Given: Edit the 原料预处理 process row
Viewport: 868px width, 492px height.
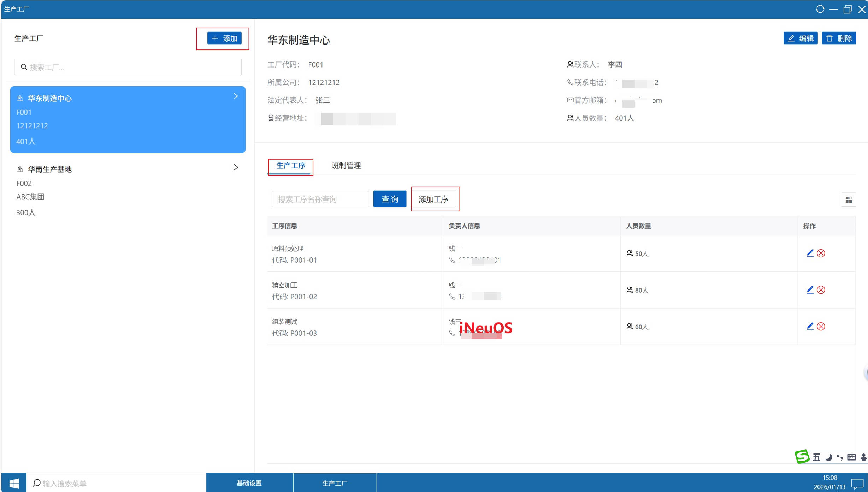Looking at the screenshot, I should pyautogui.click(x=810, y=253).
